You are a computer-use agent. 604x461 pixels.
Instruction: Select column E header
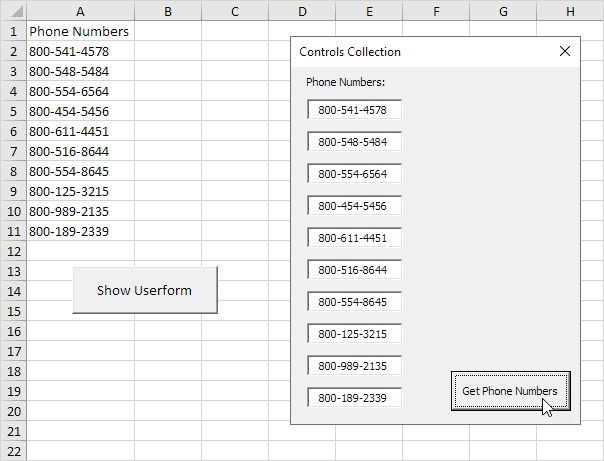click(x=369, y=11)
